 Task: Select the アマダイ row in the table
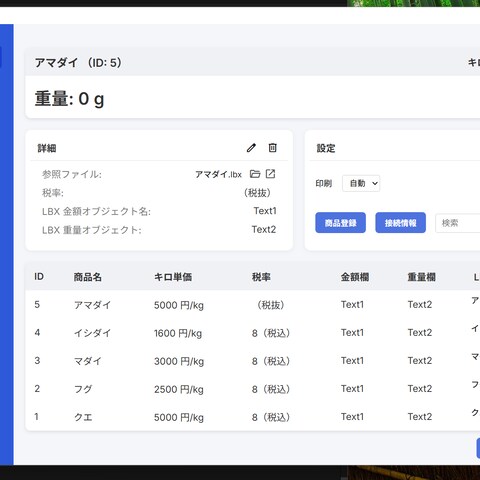[x=253, y=305]
